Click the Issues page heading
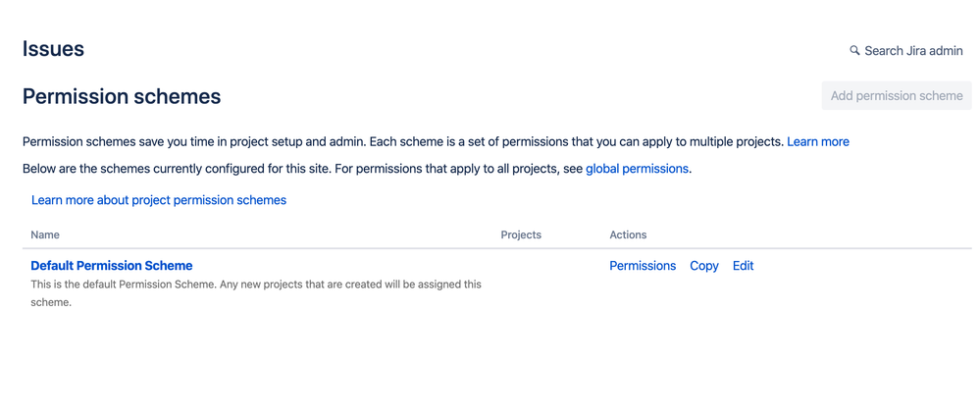This screenshot has width=980, height=415. click(53, 49)
